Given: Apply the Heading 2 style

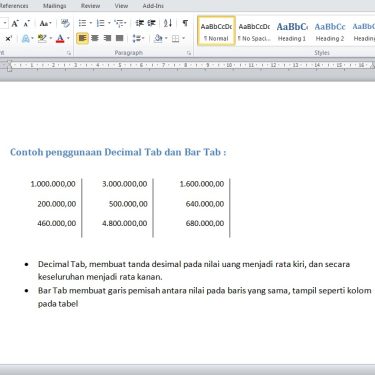Looking at the screenshot, I should click(x=330, y=31).
